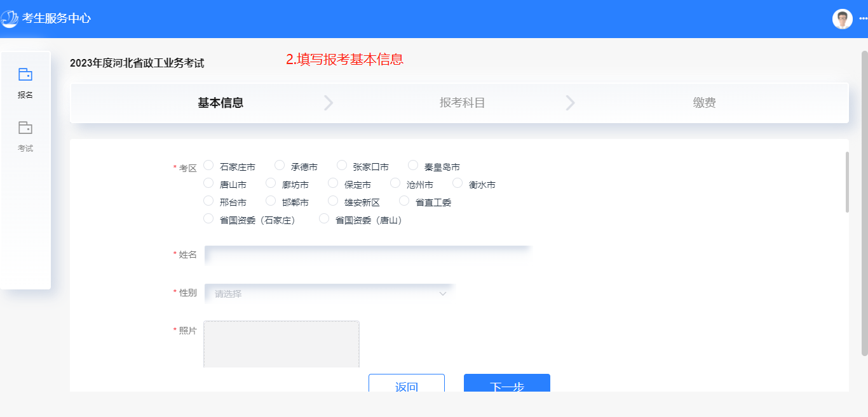
Task: Select 石家庄市 exam area radio
Action: (x=208, y=166)
